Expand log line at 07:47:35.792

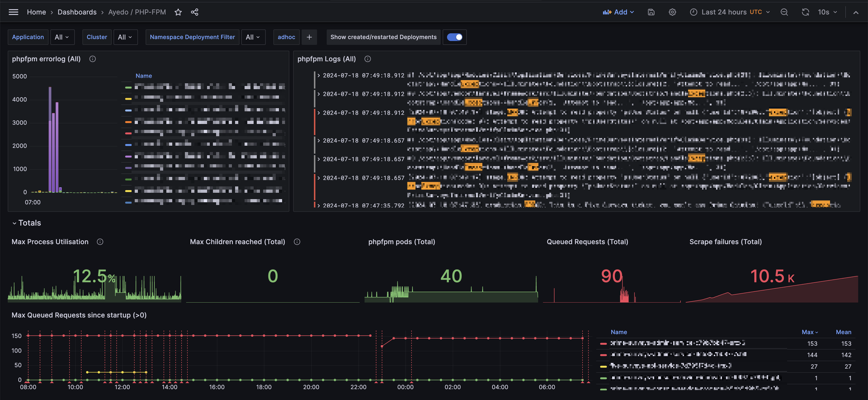click(319, 205)
